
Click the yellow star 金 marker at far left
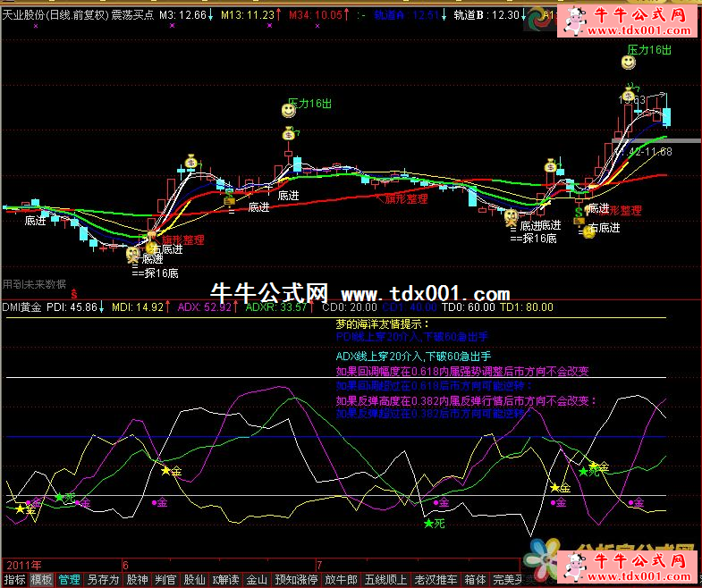point(20,509)
